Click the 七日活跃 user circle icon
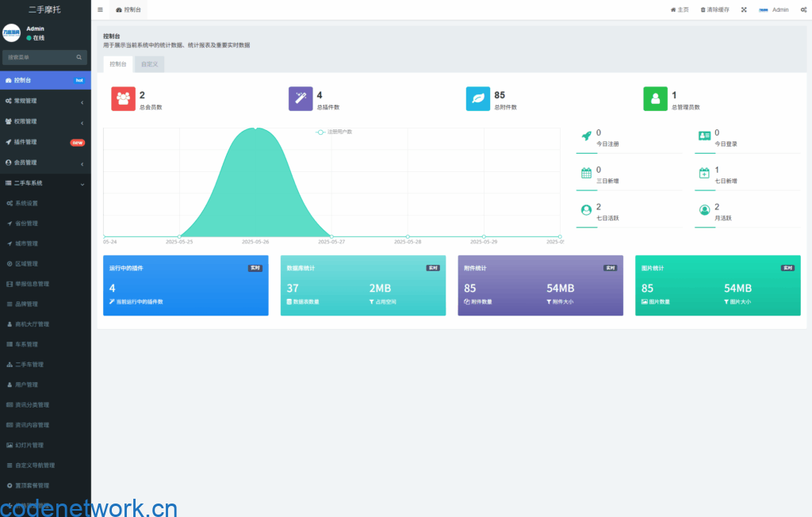The image size is (812, 517). tap(586, 210)
